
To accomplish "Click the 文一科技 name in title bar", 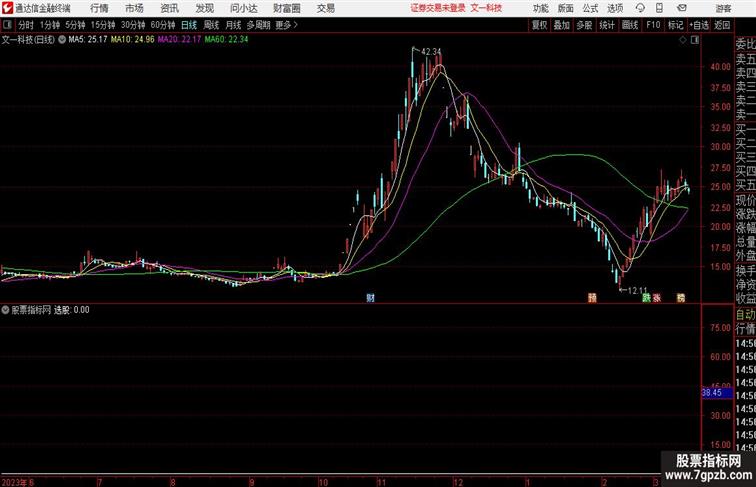I will [486, 8].
